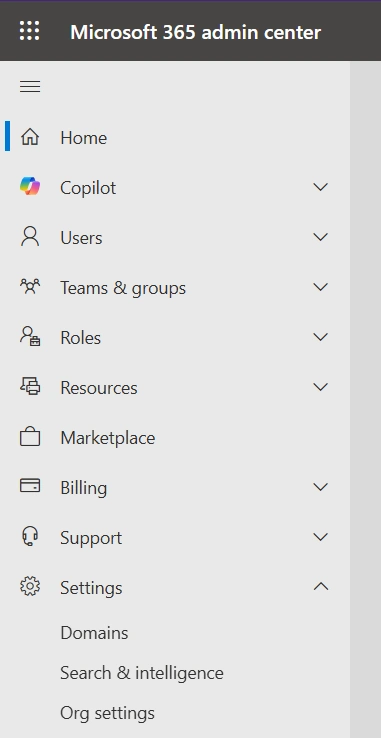The image size is (381, 738).
Task: Click the Home house icon
Action: pyautogui.click(x=30, y=137)
